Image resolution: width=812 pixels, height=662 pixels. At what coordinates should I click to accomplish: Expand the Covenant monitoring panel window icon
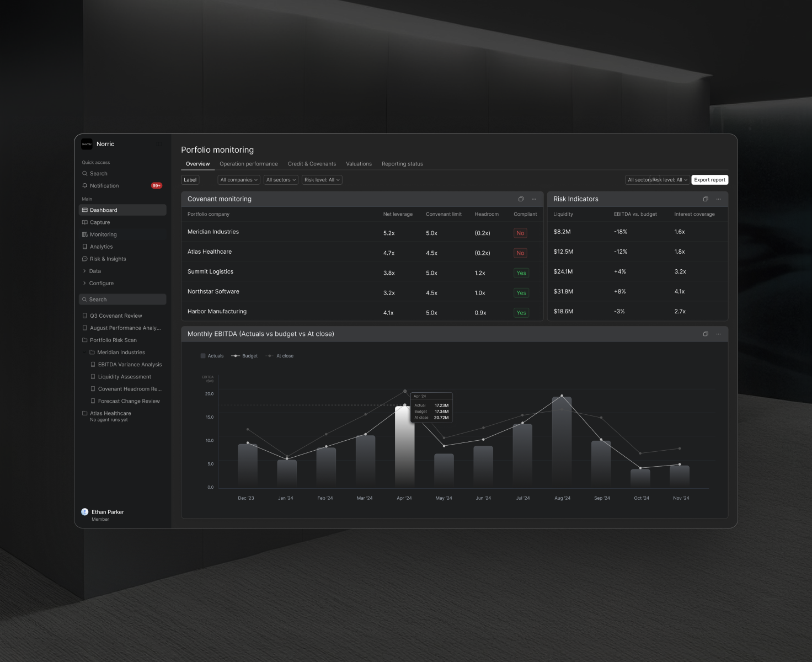[x=521, y=199]
